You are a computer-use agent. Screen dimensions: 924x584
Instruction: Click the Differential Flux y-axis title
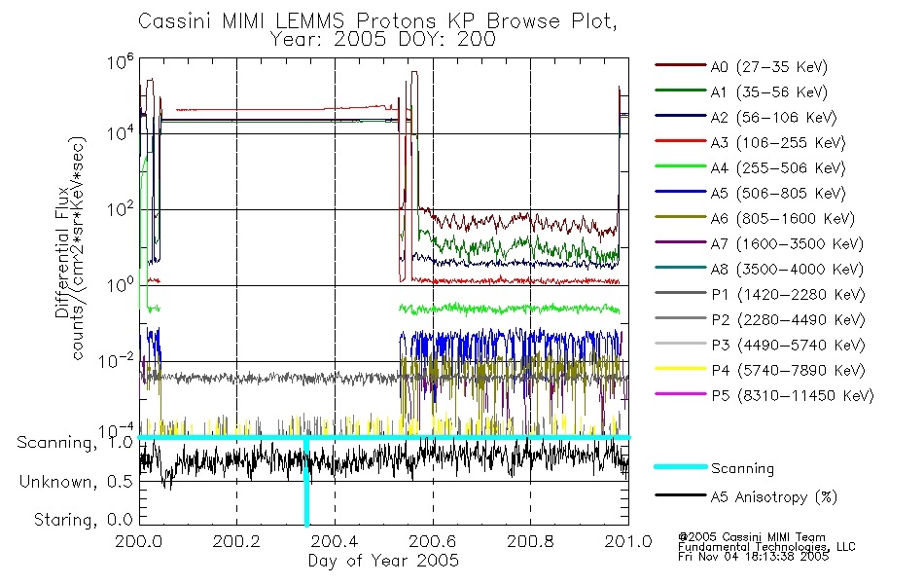coord(62,253)
